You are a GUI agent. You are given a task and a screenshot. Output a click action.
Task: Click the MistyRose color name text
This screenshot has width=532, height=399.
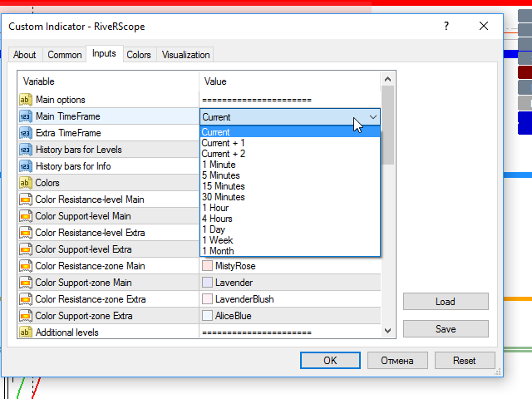click(235, 266)
